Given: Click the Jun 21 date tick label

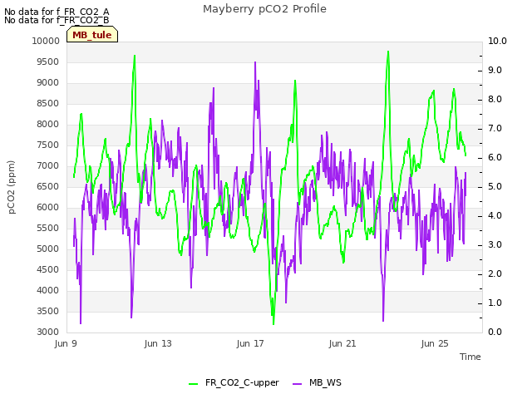Looking at the screenshot, I should pyautogui.click(x=342, y=343).
